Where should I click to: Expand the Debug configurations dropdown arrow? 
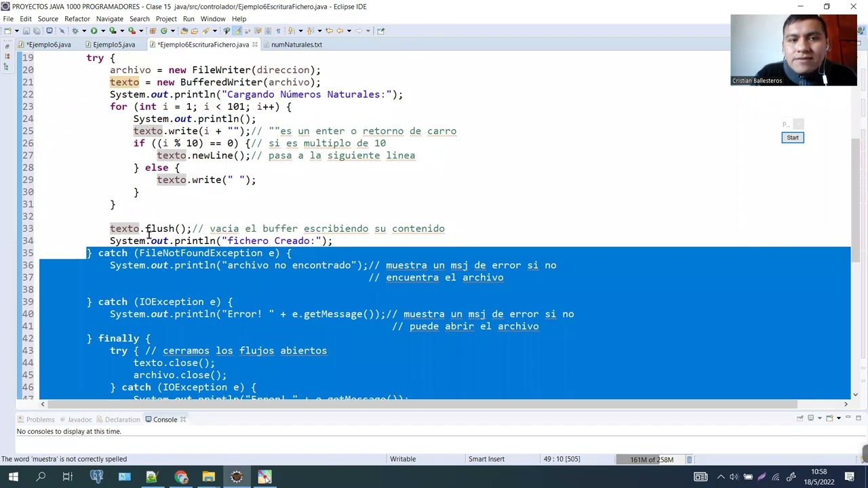point(84,30)
